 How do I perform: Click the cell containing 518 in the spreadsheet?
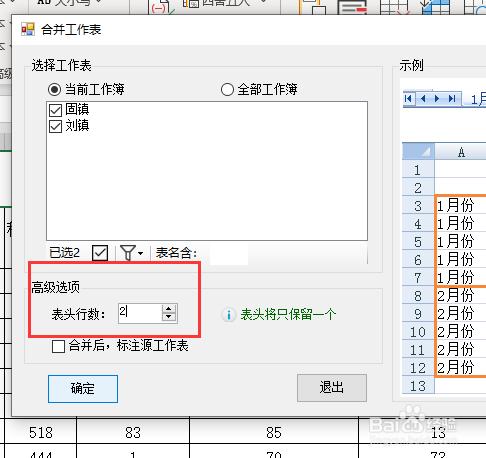pos(41,432)
